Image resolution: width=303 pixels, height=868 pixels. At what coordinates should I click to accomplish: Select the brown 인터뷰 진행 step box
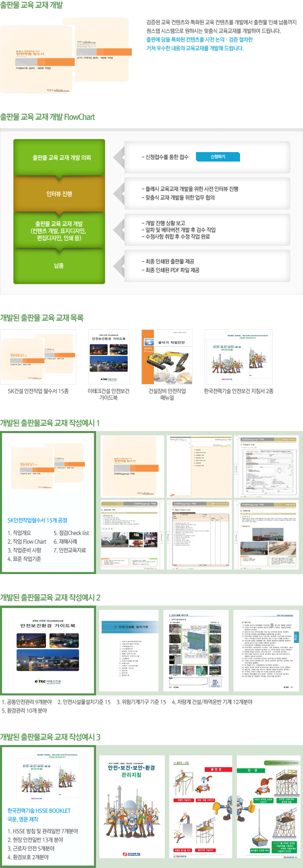[59, 194]
